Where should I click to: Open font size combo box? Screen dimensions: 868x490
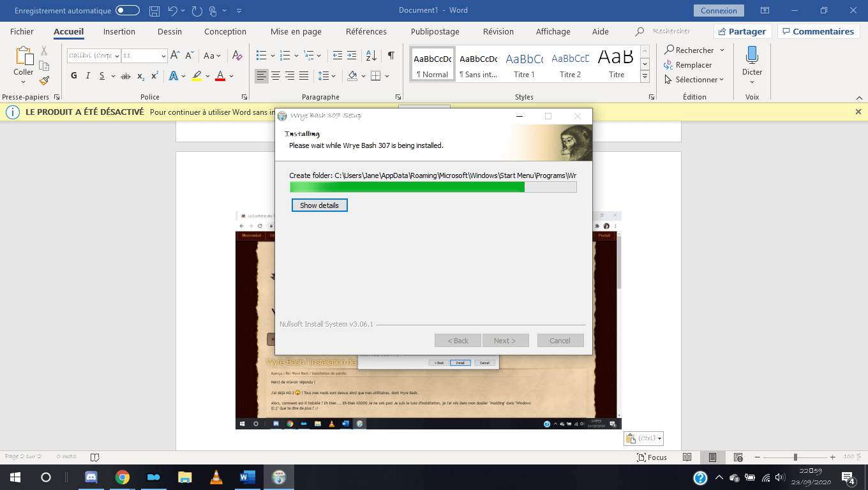(144, 56)
